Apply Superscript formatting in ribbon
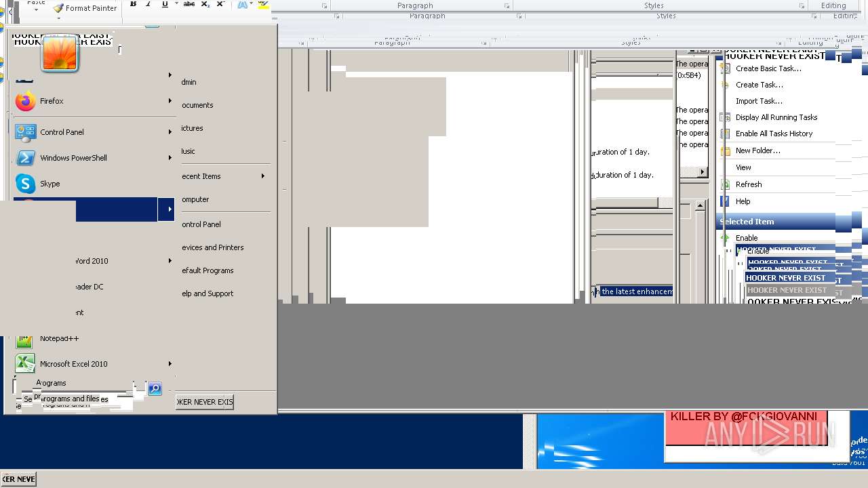Image resolution: width=868 pixels, height=488 pixels. pos(220,4)
